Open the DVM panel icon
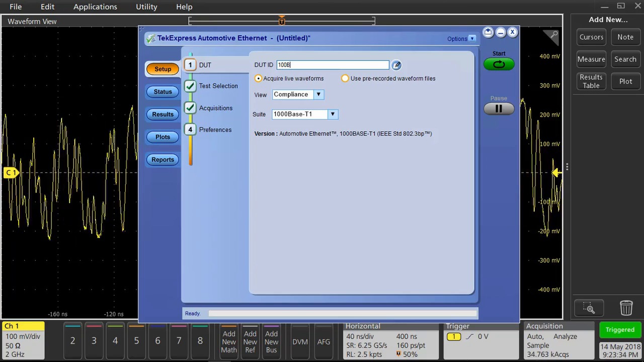The image size is (644, 362). 300,341
